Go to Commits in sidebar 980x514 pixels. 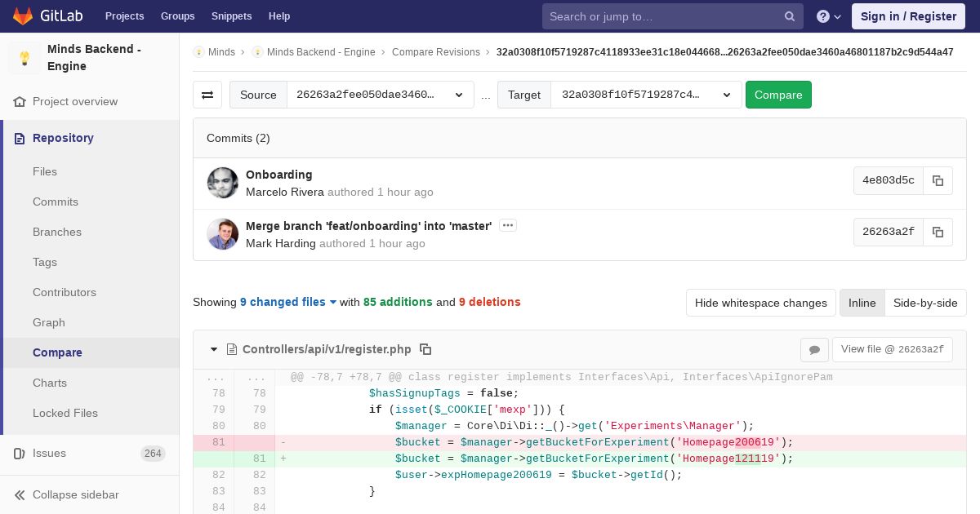pos(56,202)
